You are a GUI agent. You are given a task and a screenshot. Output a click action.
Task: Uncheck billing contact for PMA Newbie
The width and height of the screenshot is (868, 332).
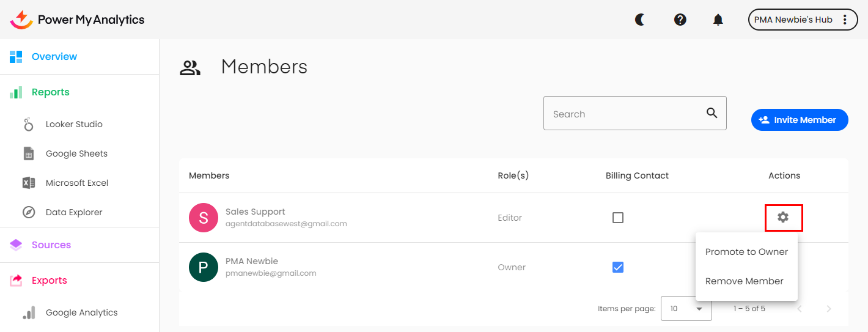tap(618, 267)
